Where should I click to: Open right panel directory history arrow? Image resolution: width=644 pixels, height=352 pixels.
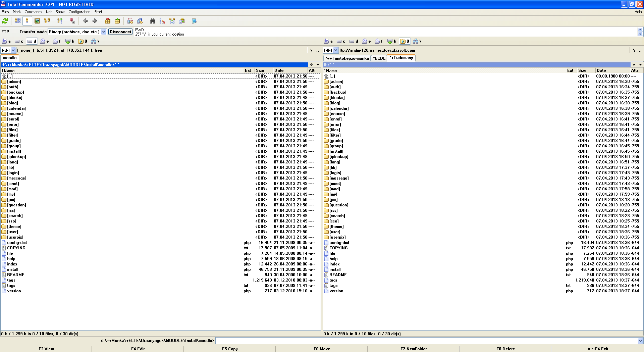click(x=640, y=65)
